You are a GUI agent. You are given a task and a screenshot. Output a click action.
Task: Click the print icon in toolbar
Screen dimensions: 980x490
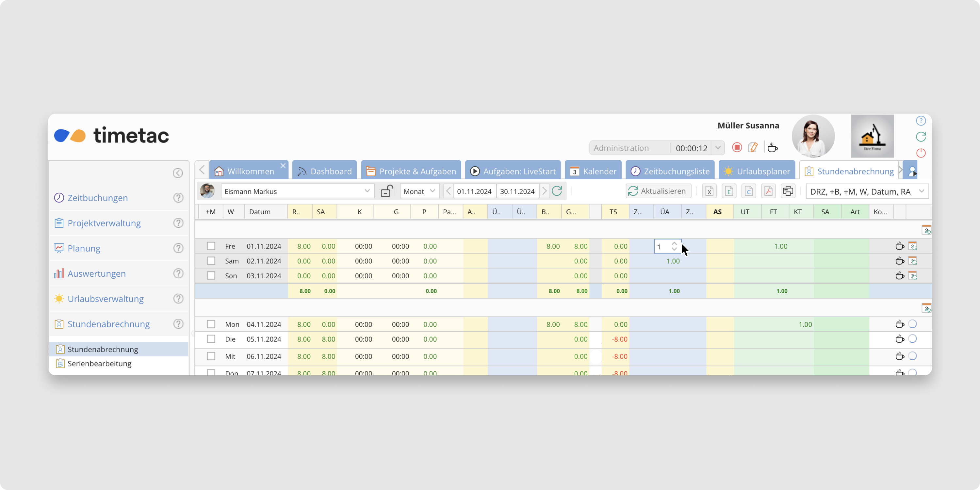click(788, 191)
